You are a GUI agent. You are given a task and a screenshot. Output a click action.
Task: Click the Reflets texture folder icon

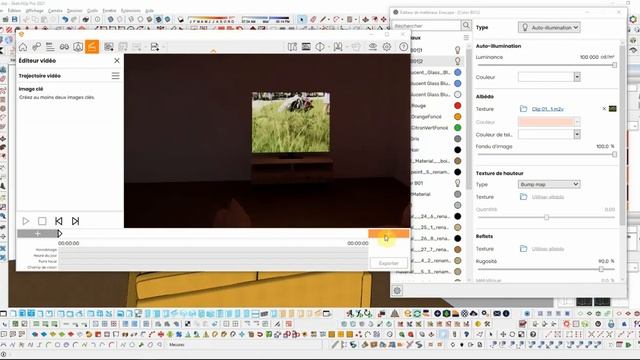[x=523, y=249]
